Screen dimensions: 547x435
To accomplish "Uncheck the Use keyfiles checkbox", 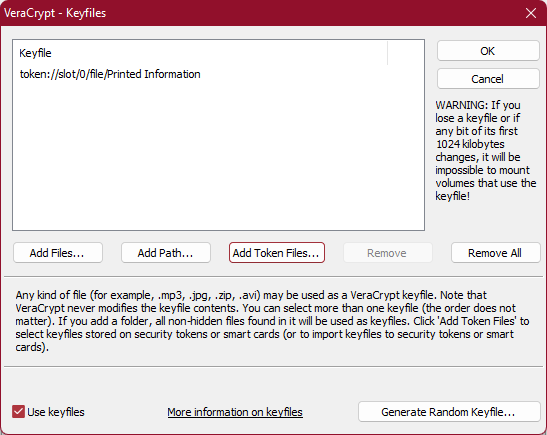I will click(x=18, y=412).
